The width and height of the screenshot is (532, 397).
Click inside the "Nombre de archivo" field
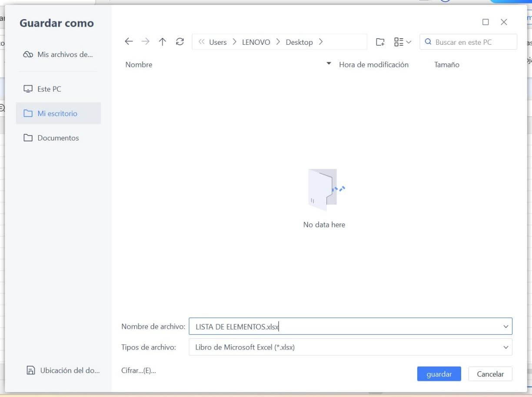(304, 326)
